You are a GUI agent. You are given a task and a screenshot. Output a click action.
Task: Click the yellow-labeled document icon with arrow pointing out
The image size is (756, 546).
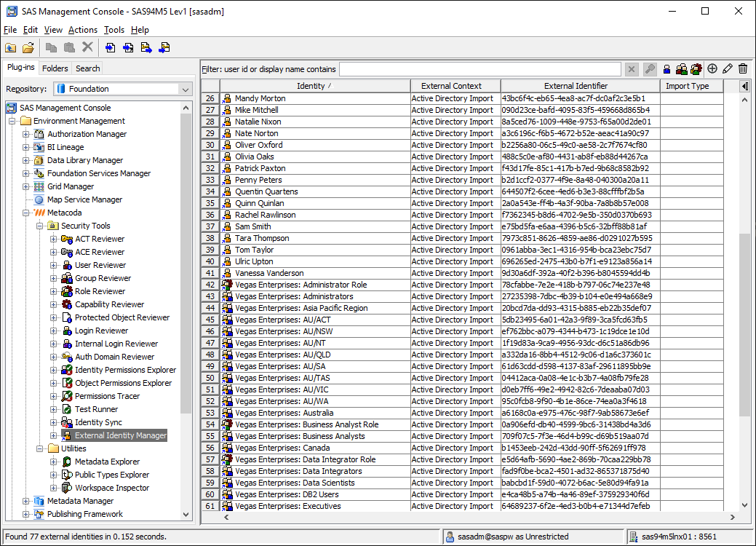[146, 48]
